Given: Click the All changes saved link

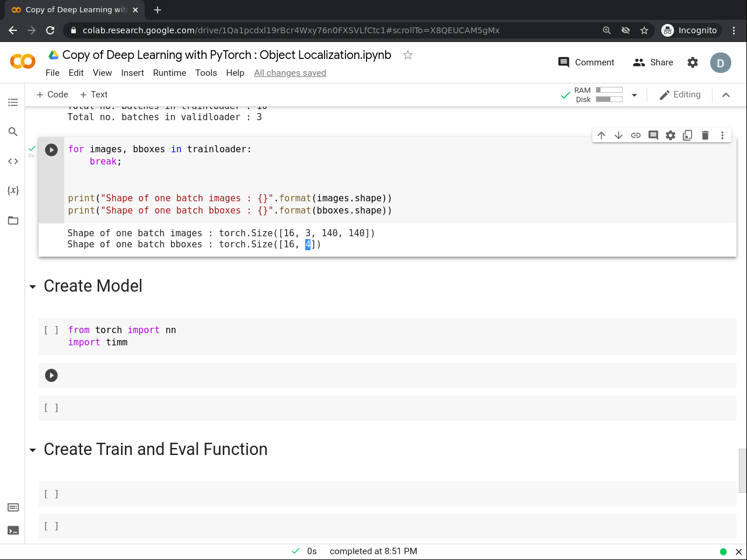Looking at the screenshot, I should 290,73.
